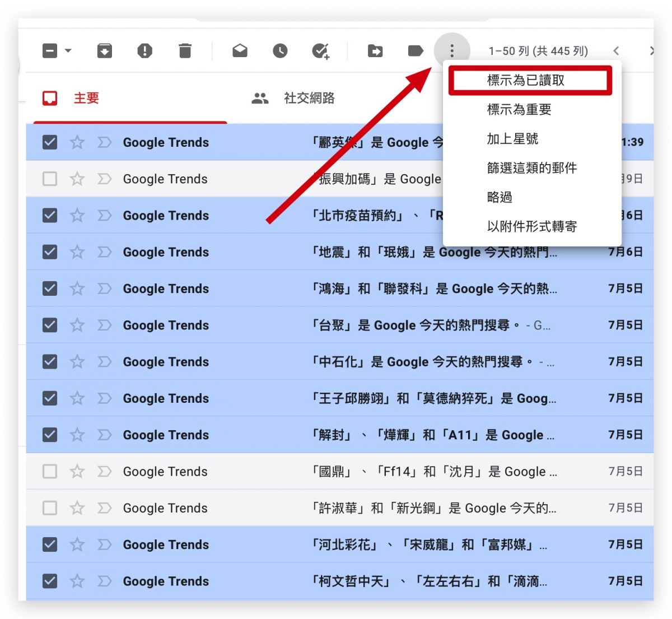Uncheck the 「柯文哲中天」 email checkbox
Screen dimensions: 672x619
click(50, 581)
